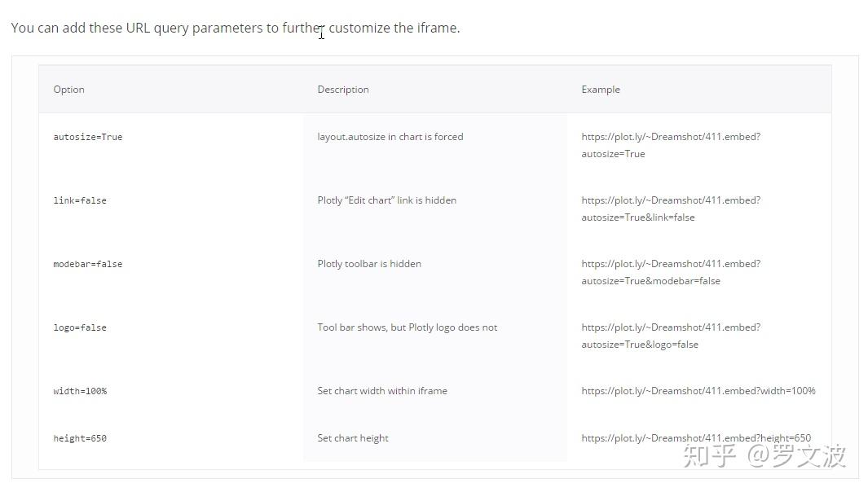Click the autosize=True option code
The height and width of the screenshot is (492, 868).
click(x=88, y=137)
